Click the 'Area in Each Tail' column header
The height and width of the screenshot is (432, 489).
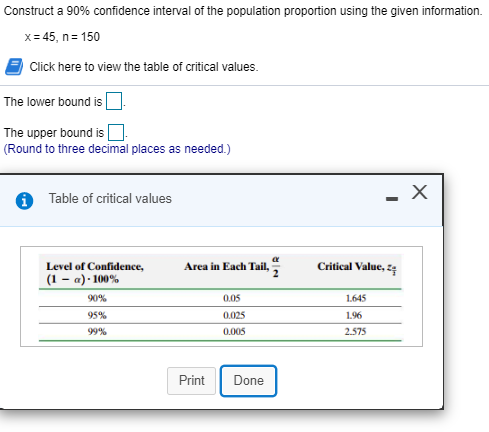[x=232, y=267]
